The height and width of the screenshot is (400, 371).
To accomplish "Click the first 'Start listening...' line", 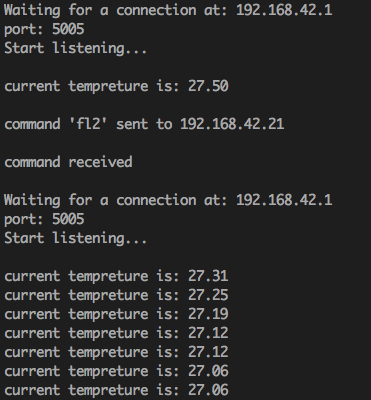I will 76,48.
